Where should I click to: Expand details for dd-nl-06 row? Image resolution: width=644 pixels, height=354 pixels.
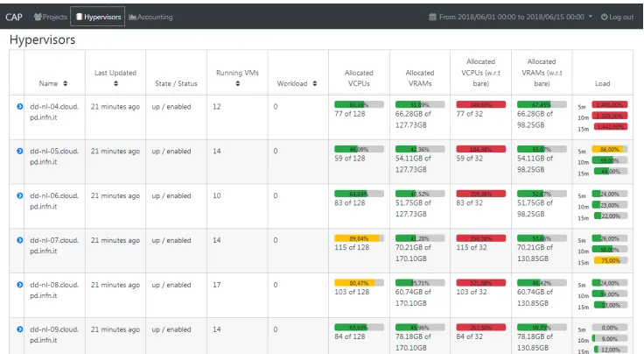[x=20, y=195]
